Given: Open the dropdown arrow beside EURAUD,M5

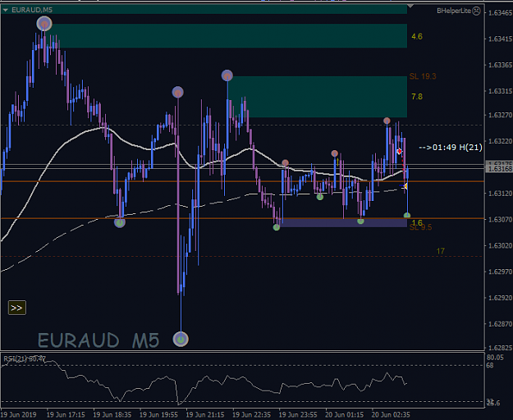Looking at the screenshot, I should click(x=5, y=10).
